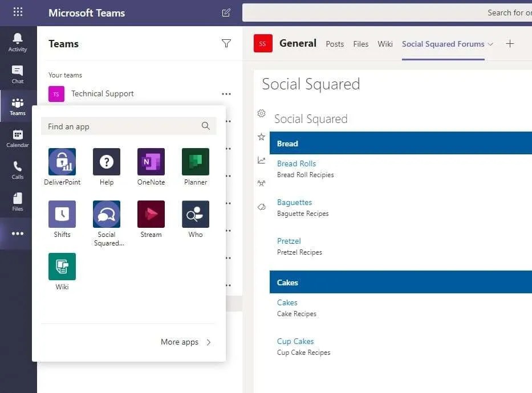Select the Chat icon in the sidebar
532x393 pixels.
(18, 73)
